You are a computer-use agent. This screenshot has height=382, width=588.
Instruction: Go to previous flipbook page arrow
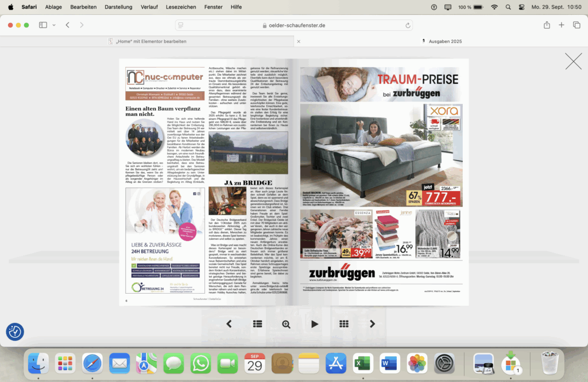coord(229,324)
